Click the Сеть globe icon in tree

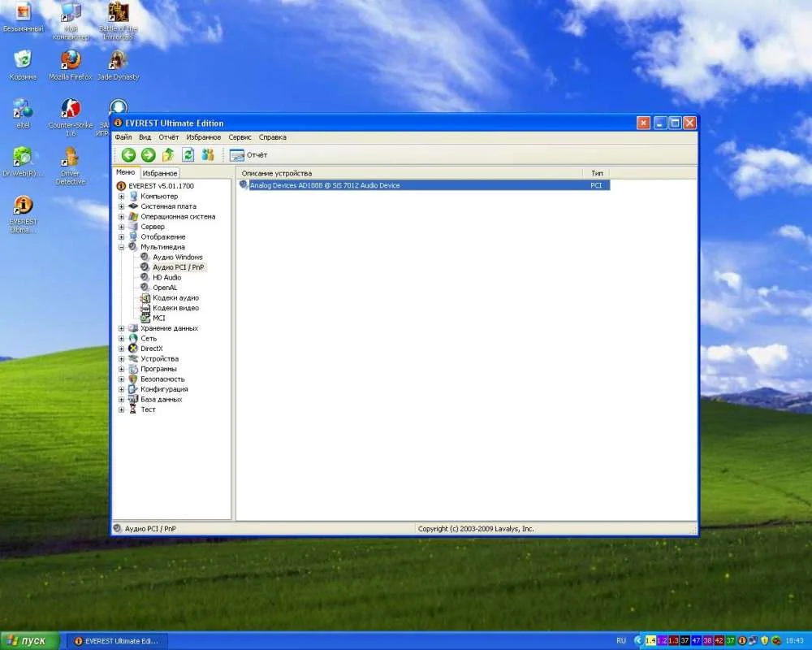tap(133, 338)
